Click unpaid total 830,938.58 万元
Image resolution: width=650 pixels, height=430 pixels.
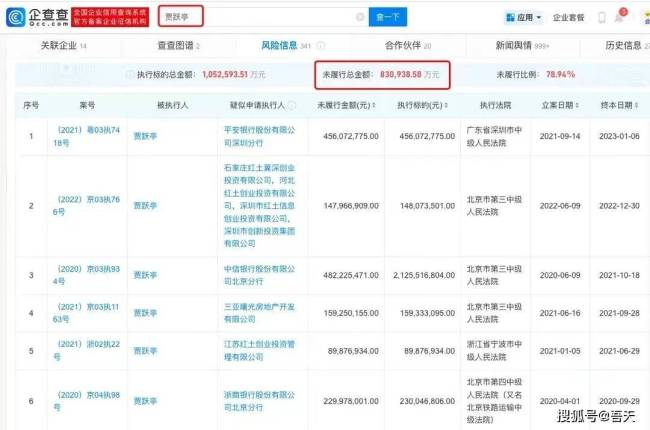coord(410,75)
